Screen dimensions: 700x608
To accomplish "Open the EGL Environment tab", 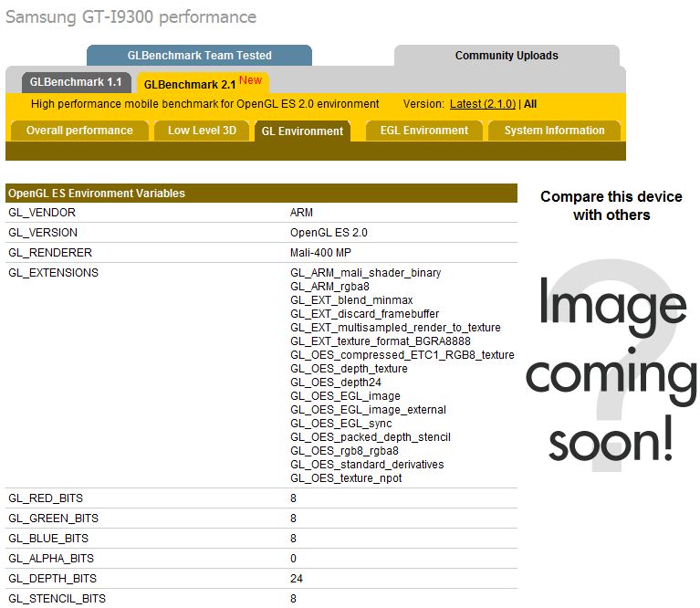I will (424, 131).
